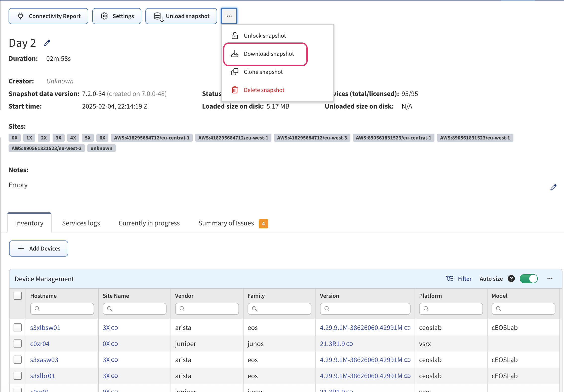This screenshot has width=564, height=392.
Task: Click link icon beside version 21.3R1.9
Action: (x=350, y=344)
